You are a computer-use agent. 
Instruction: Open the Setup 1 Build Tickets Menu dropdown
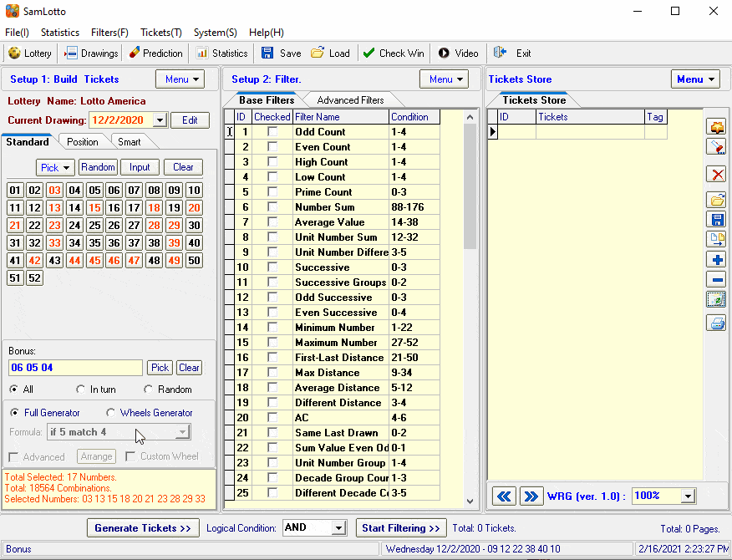[180, 79]
